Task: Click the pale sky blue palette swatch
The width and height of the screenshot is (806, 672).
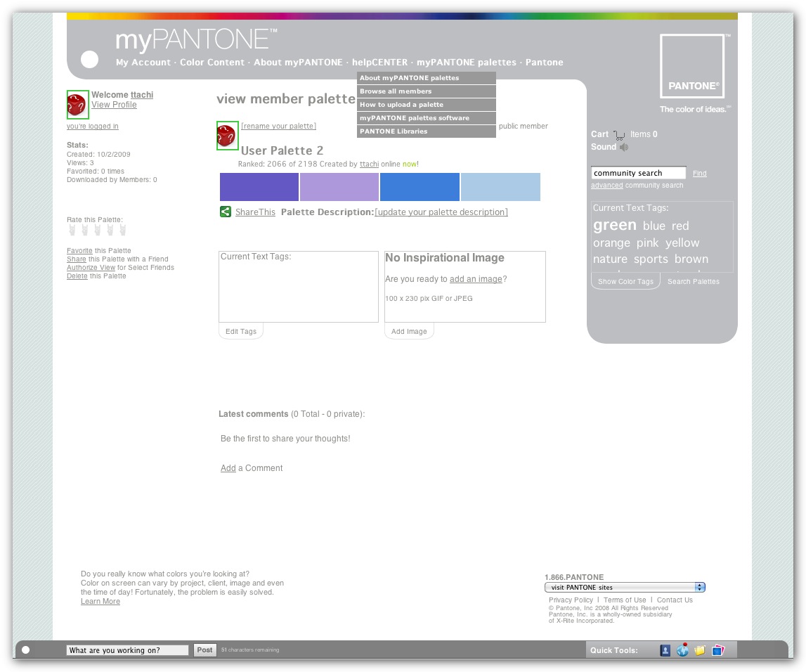Action: point(500,187)
